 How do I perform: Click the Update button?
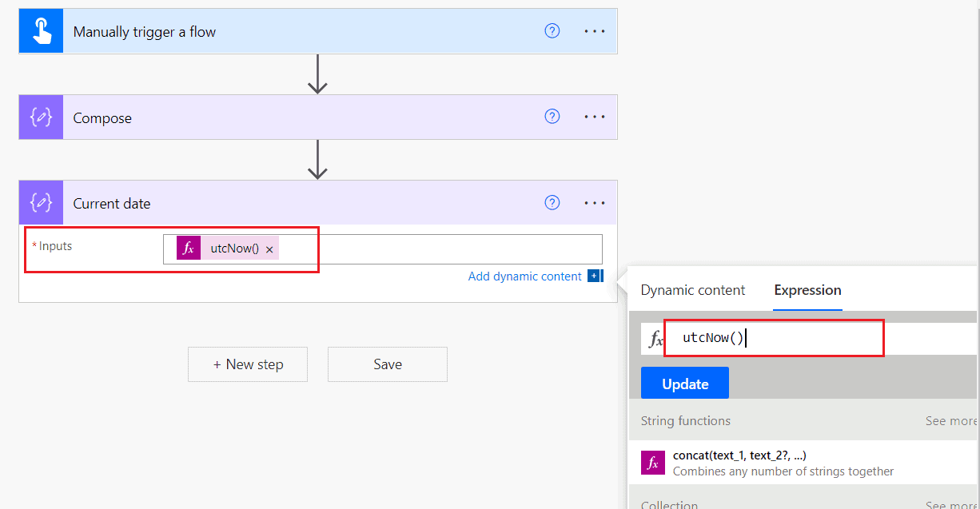coord(684,382)
